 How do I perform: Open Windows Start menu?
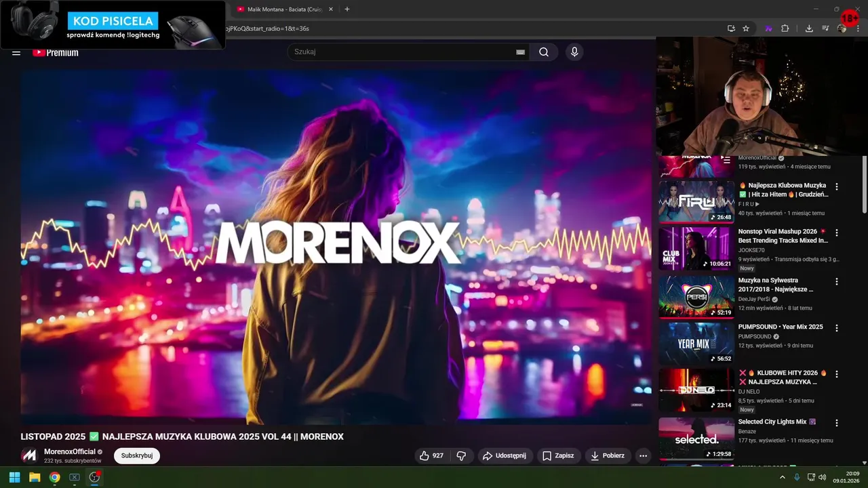point(14,477)
